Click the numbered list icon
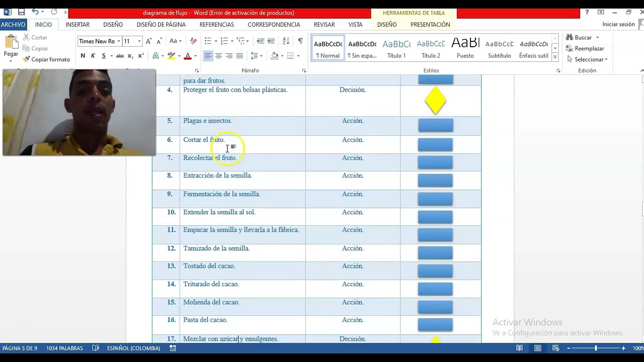This screenshot has height=362, width=644. pyautogui.click(x=224, y=41)
